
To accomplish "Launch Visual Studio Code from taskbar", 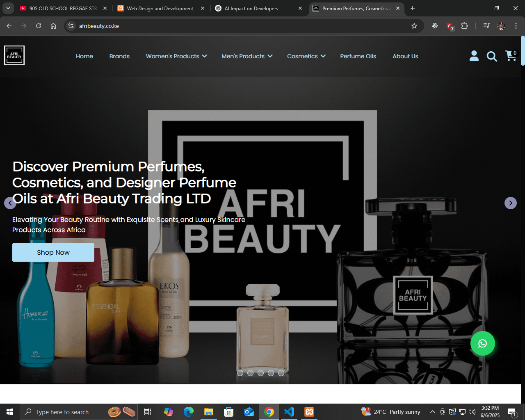I will [x=289, y=412].
